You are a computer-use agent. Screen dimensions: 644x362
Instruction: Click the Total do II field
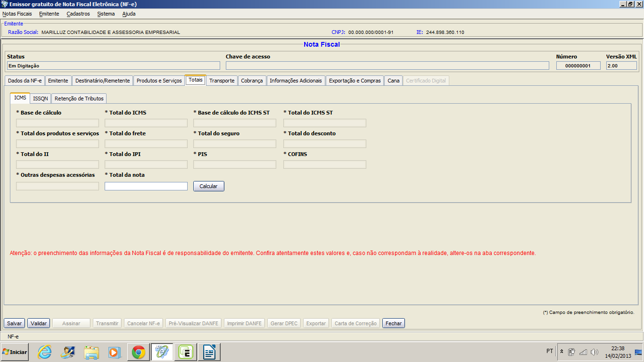coord(58,165)
